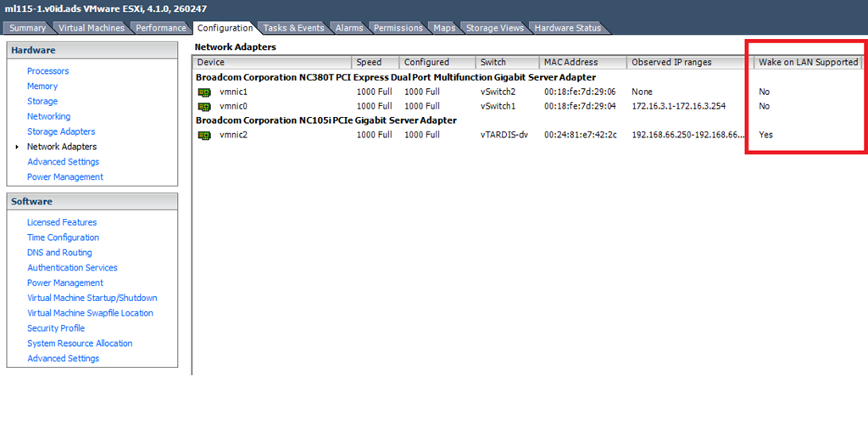The image size is (868, 430).
Task: Open the Hardware Status tab
Action: (x=567, y=28)
